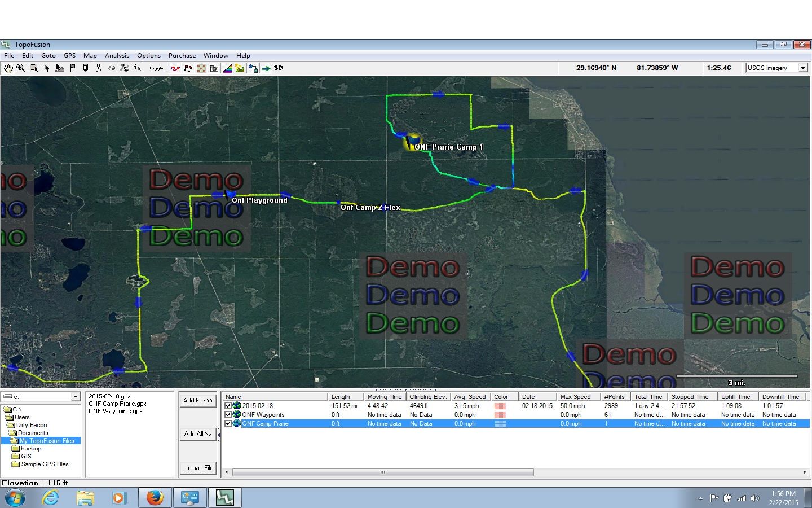The image size is (812, 508).
Task: Open the 3D view
Action: coord(279,68)
